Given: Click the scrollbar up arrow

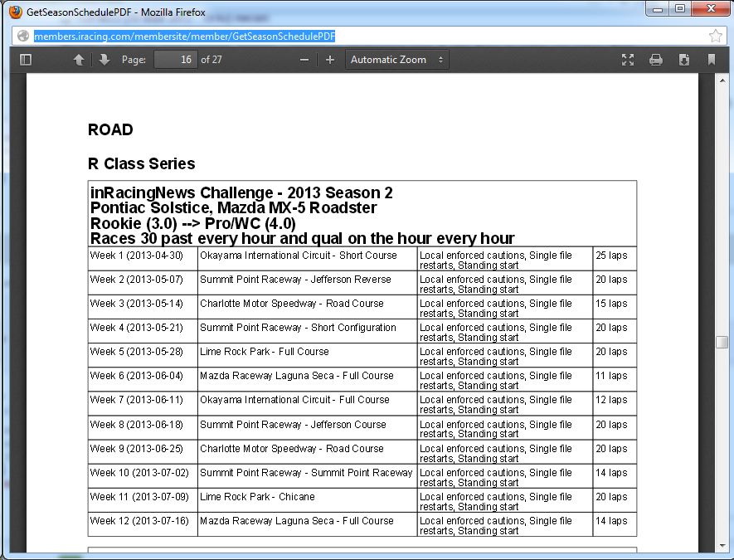Looking at the screenshot, I should coord(722,80).
